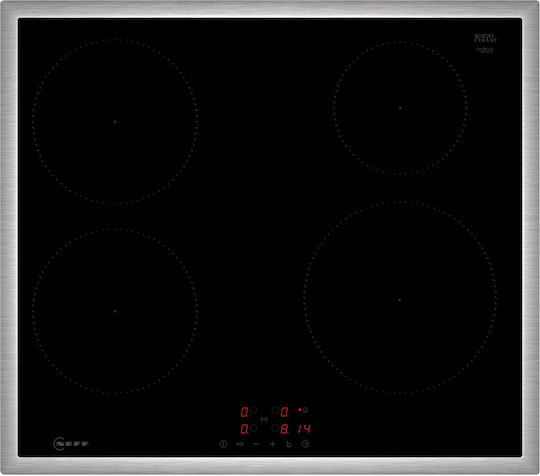Tap the combi zone link symbol
The width and height of the screenshot is (540, 476).
(264, 419)
